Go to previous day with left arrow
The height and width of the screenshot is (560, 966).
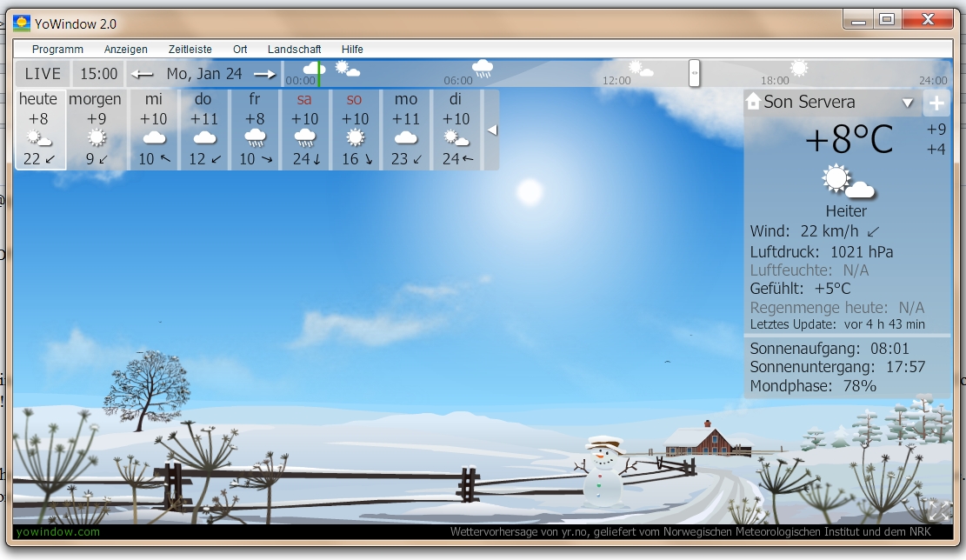point(142,75)
